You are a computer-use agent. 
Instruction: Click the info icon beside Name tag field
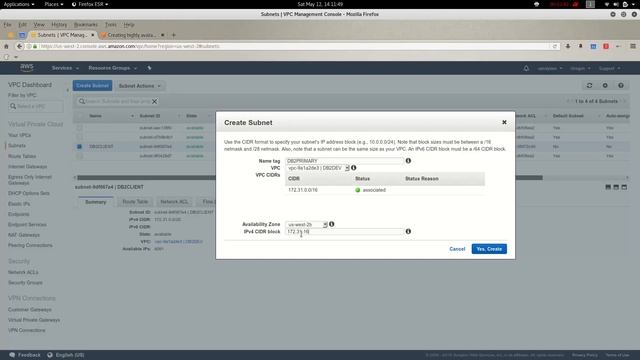[408, 160]
